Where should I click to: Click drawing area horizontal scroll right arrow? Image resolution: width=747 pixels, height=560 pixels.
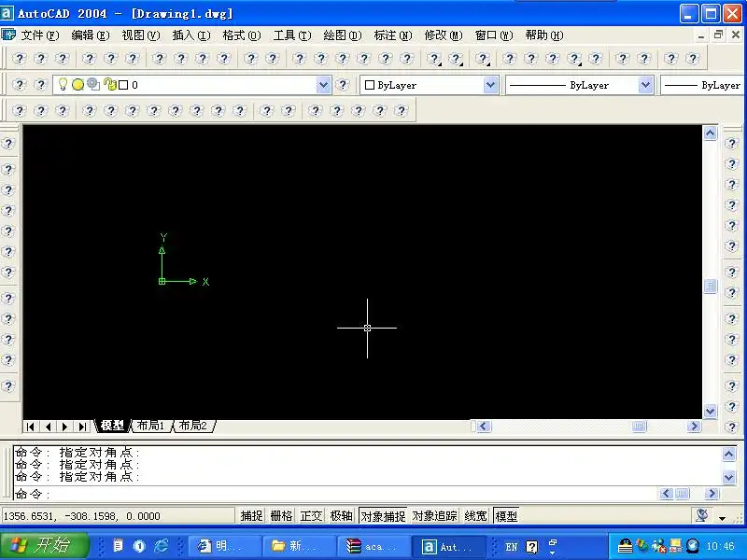click(694, 427)
